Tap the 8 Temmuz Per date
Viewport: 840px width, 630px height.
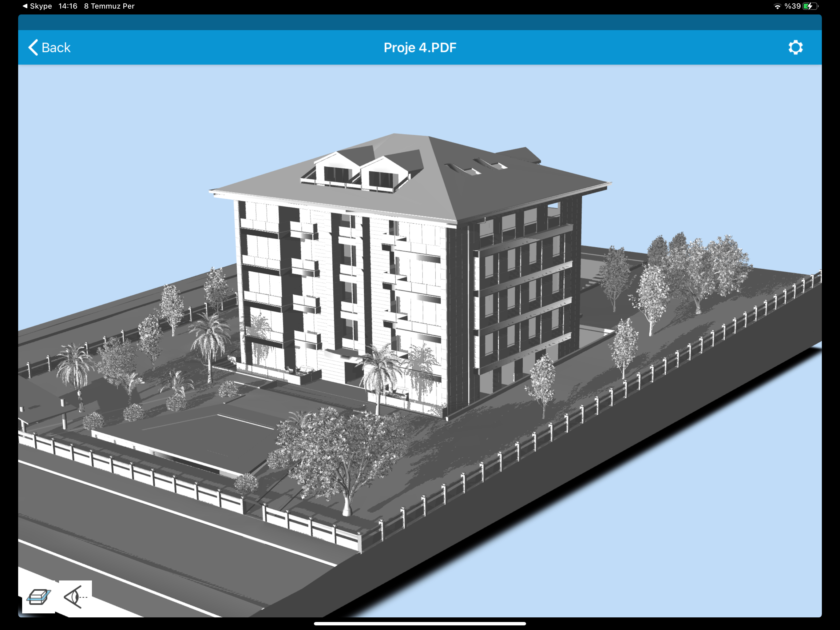click(x=109, y=6)
